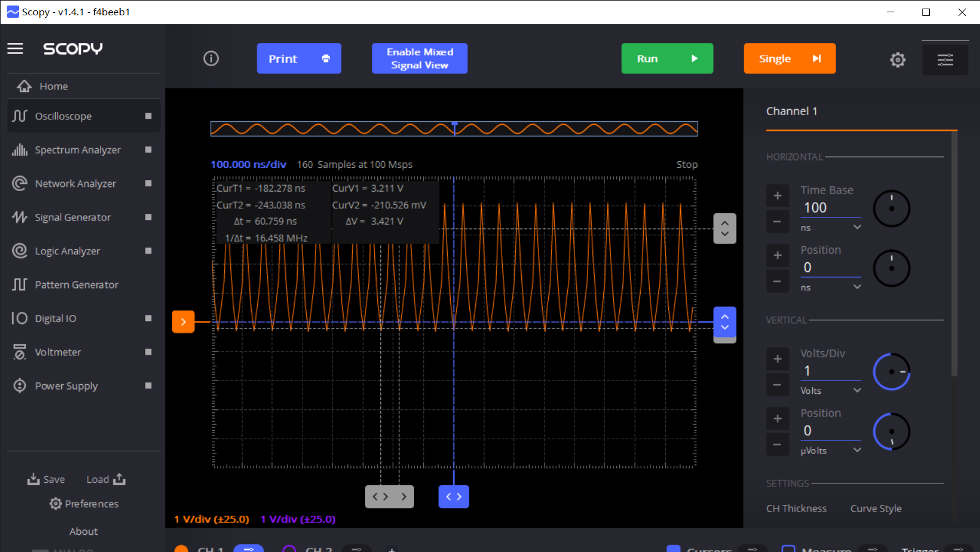Open the Logic Analyzer instrument

click(x=67, y=251)
